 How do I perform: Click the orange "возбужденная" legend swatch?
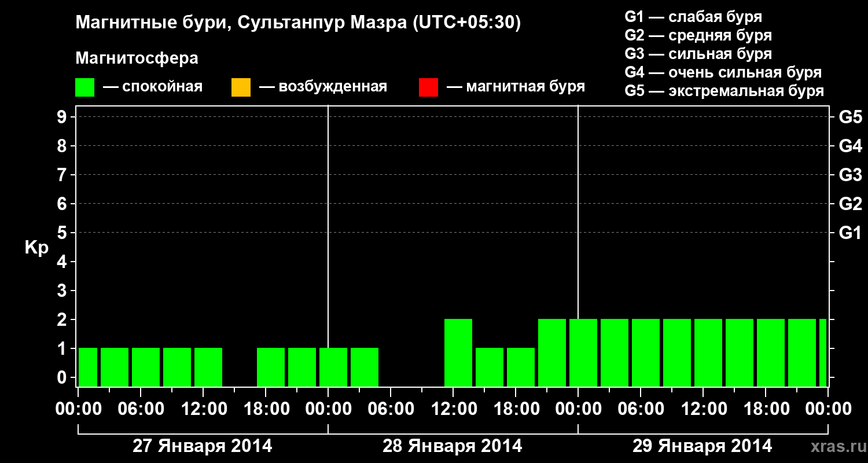tap(241, 87)
